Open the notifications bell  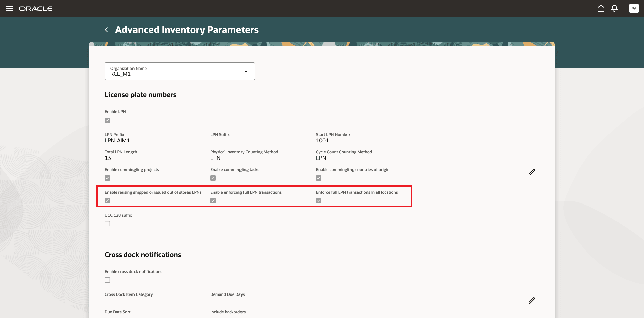614,8
